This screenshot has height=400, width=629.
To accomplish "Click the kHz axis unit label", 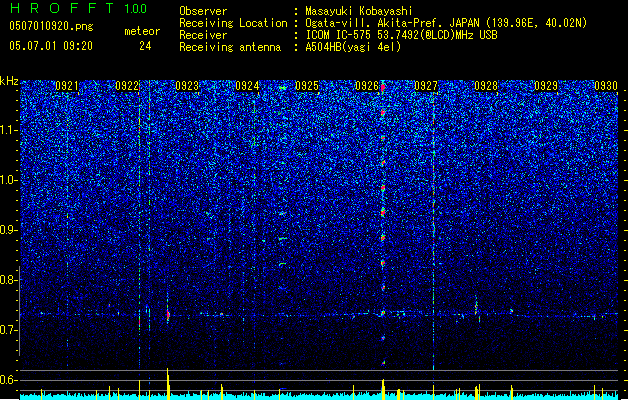I will [x=9, y=81].
